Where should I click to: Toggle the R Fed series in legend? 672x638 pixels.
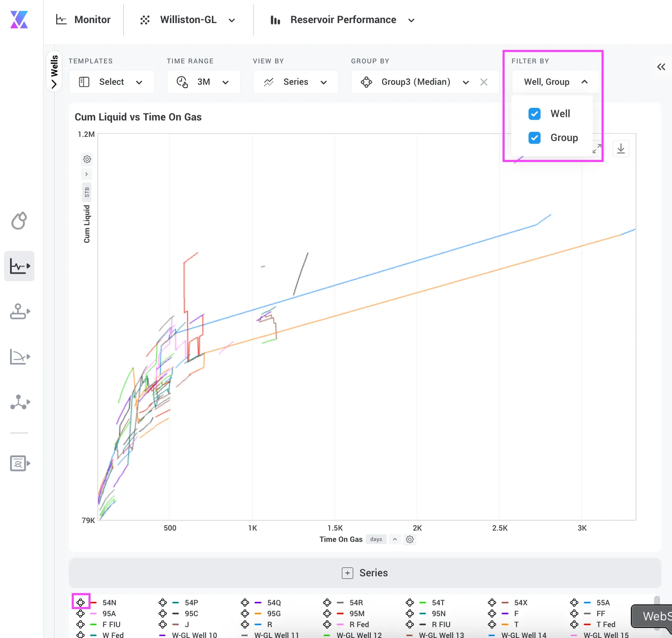tap(359, 625)
